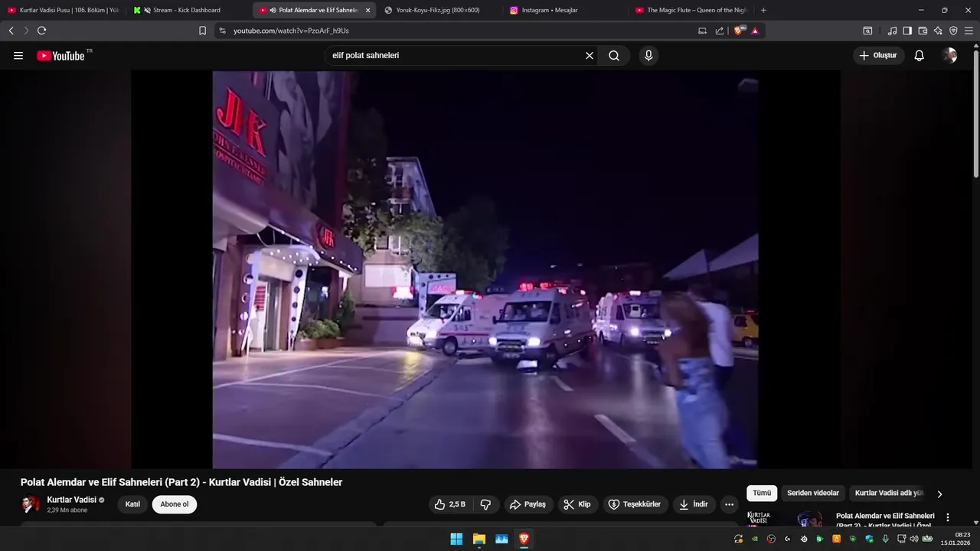Open the suggested video thumbnail in sidebar
This screenshot has width=980, height=551.
[x=786, y=518]
